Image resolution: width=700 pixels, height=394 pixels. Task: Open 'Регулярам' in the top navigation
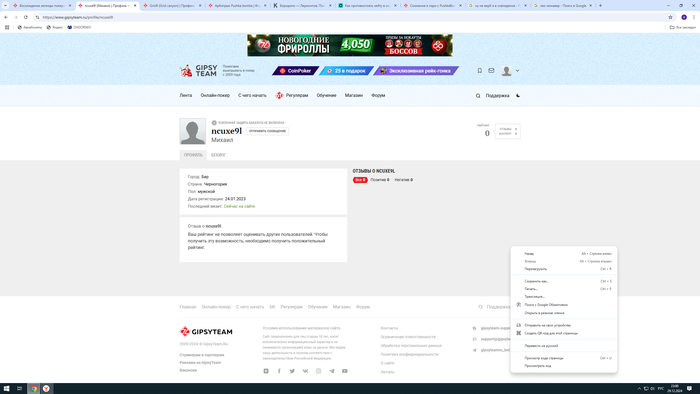(292, 95)
